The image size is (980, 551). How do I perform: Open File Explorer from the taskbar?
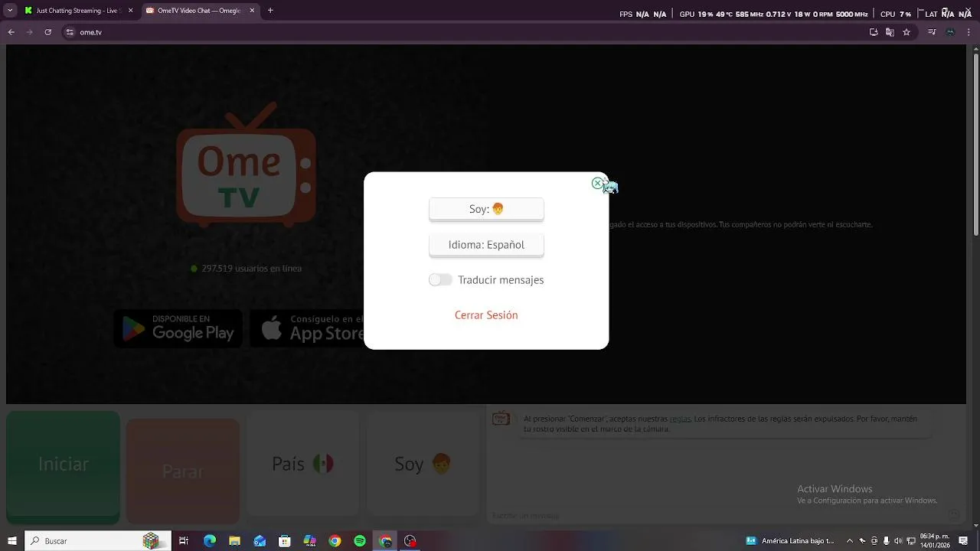coord(234,541)
